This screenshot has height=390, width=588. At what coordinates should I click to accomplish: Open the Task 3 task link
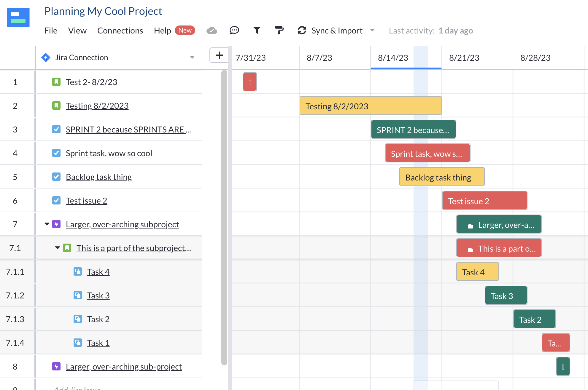click(x=98, y=295)
